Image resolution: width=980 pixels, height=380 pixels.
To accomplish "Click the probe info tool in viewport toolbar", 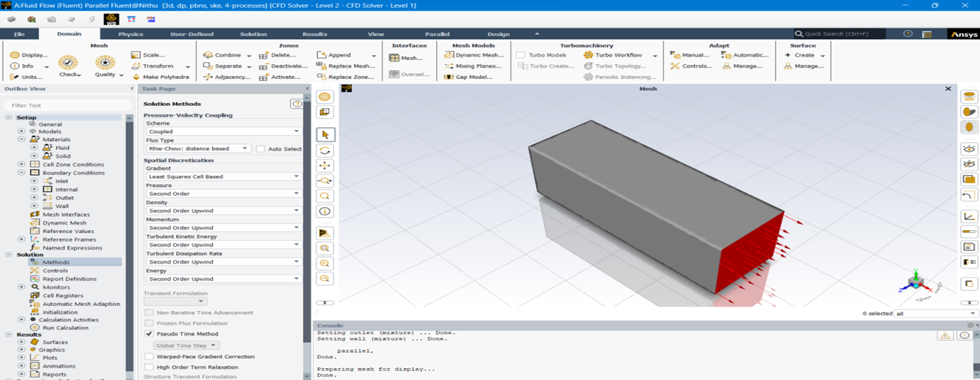I will pos(325,211).
